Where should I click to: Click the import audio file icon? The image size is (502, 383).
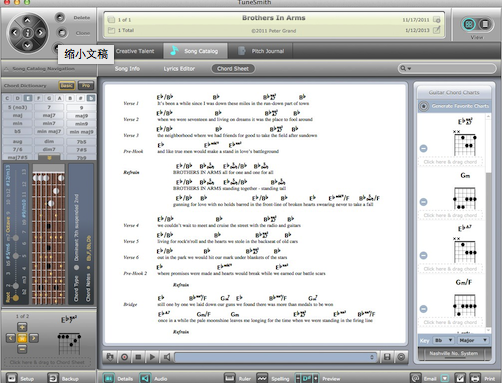[x=110, y=357]
